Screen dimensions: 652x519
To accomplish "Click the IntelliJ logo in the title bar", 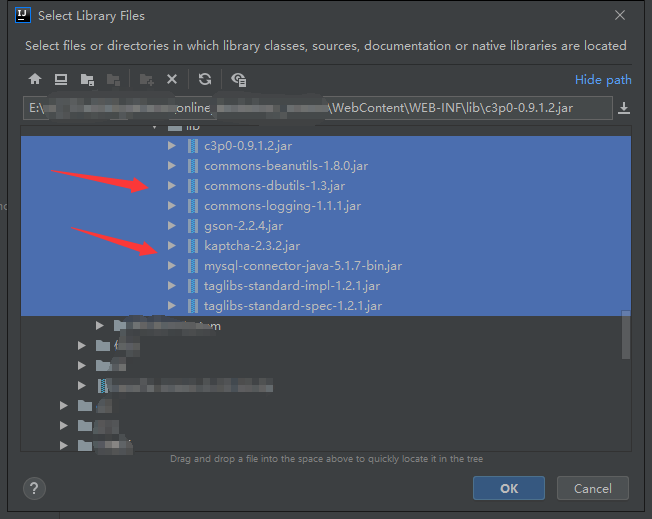I will [22, 15].
